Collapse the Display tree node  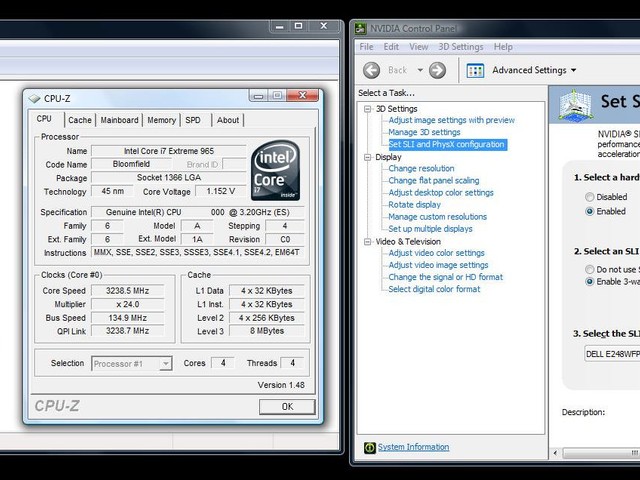(368, 157)
